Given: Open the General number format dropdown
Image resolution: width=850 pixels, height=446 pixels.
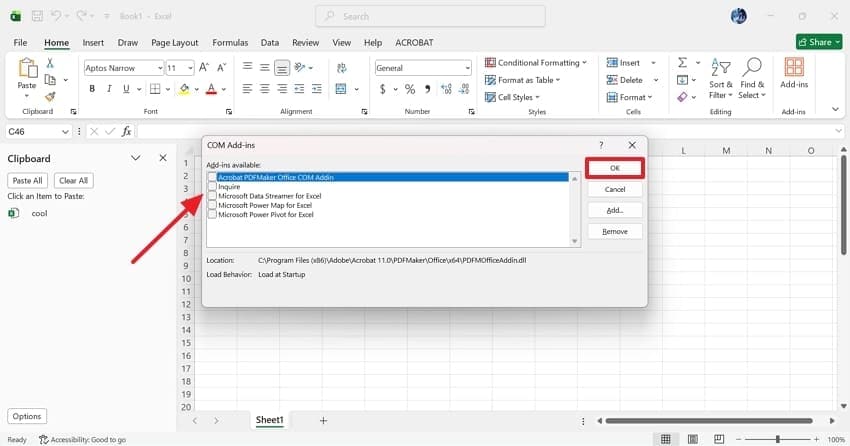Looking at the screenshot, I should tap(467, 68).
